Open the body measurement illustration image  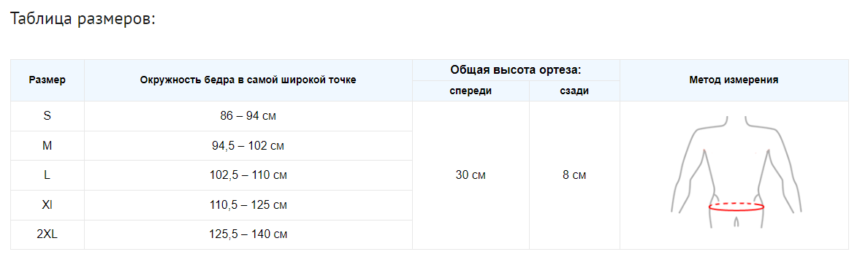click(736, 172)
